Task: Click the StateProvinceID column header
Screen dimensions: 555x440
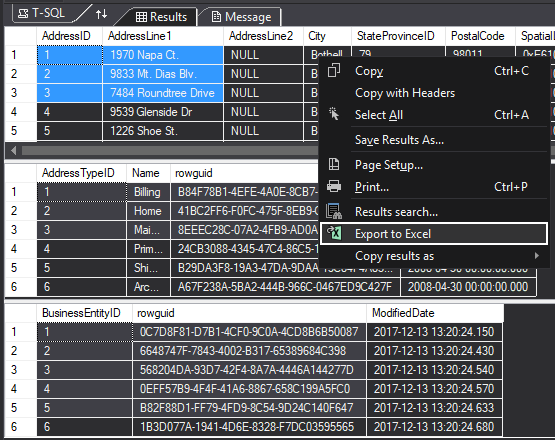Action: pos(399,36)
